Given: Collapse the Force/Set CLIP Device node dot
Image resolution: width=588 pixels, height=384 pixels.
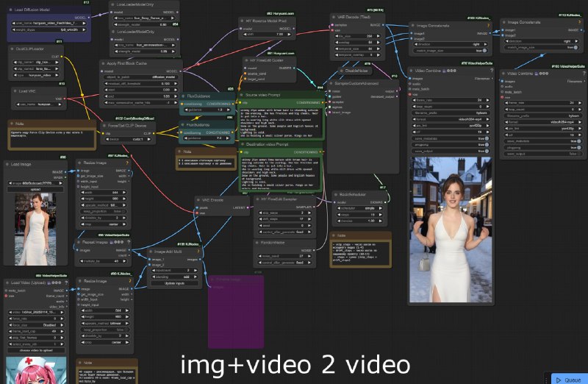Looking at the screenshot, I should coord(104,126).
